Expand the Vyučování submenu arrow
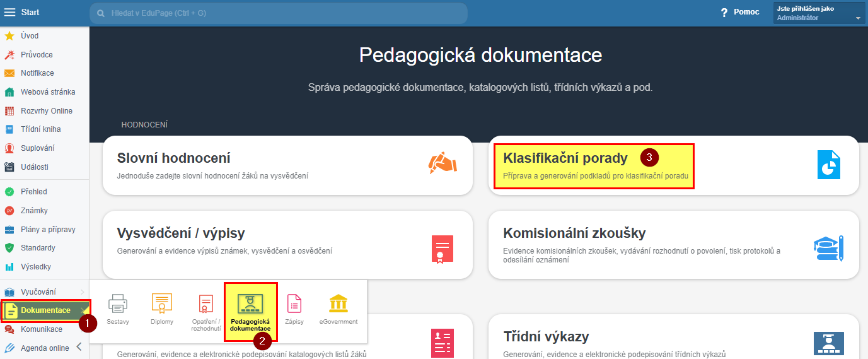This screenshot has width=868, height=359. [83, 291]
